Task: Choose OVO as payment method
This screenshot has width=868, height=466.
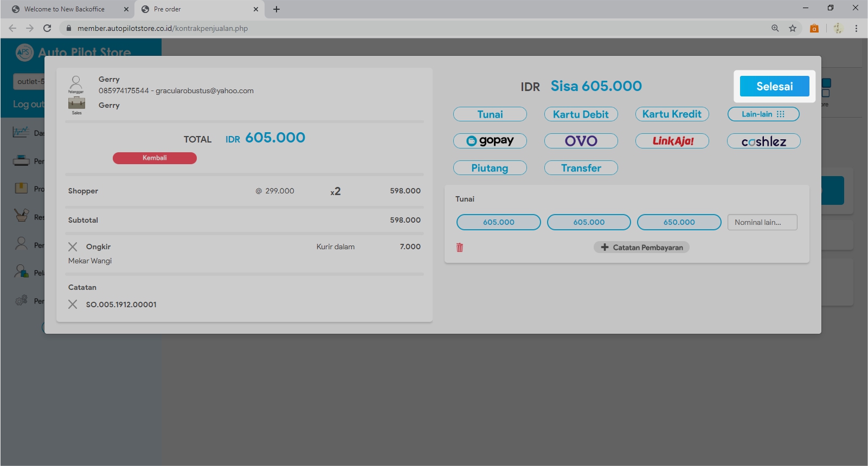Action: (x=581, y=141)
